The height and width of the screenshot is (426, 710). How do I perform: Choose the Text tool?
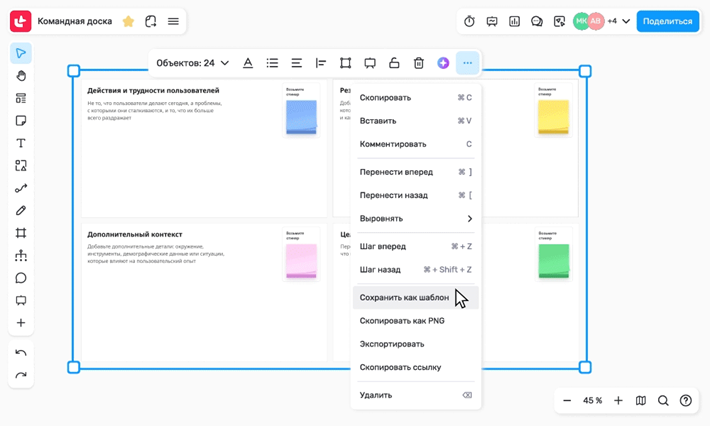[x=21, y=143]
